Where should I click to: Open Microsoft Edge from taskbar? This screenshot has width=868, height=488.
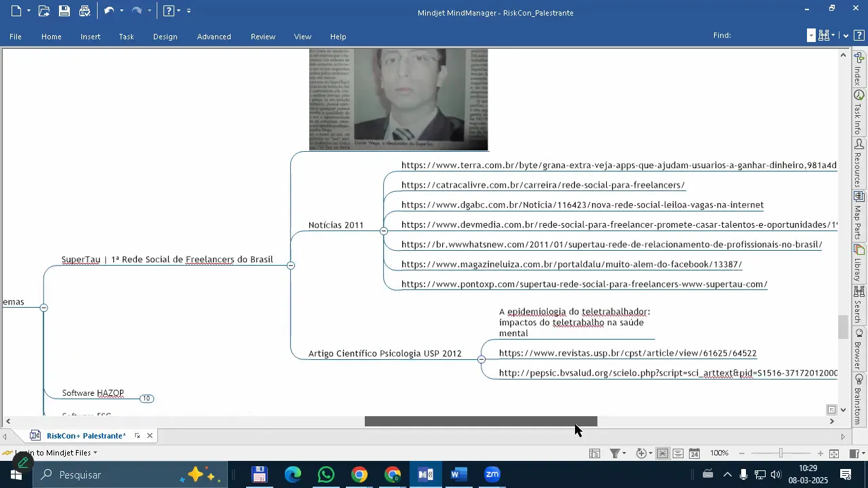click(x=293, y=474)
